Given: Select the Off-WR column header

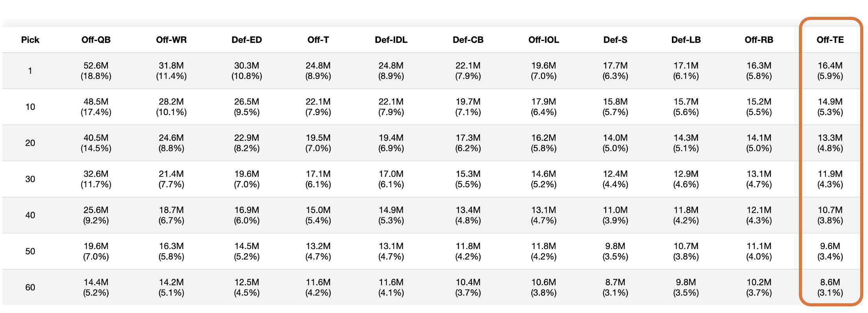Looking at the screenshot, I should tap(171, 40).
